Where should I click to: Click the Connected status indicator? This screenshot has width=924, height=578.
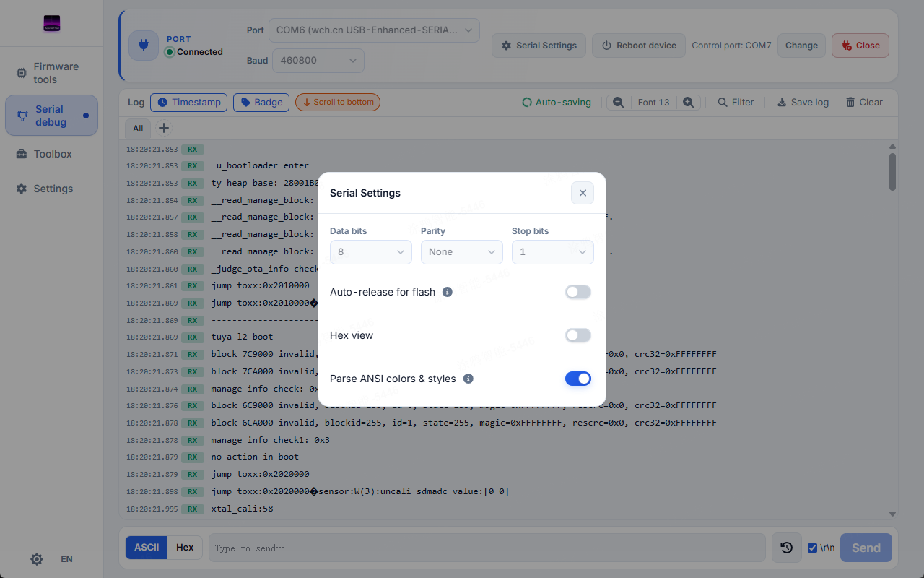click(193, 52)
